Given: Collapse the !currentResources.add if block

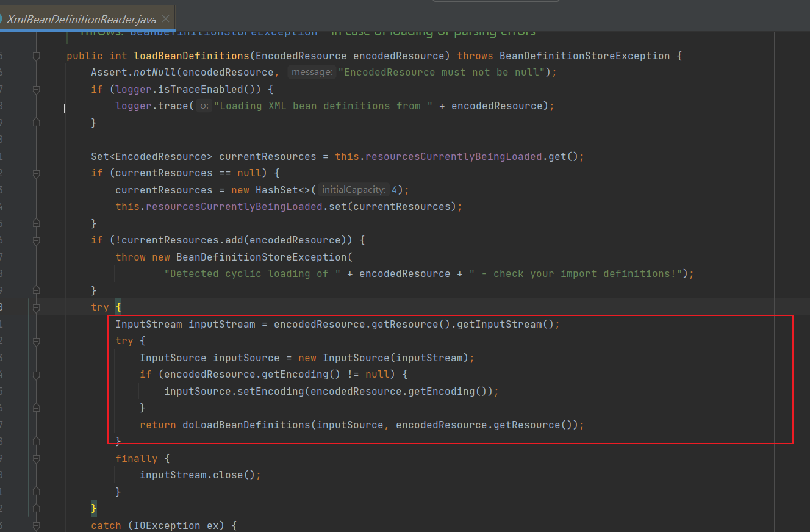Looking at the screenshot, I should [x=36, y=240].
